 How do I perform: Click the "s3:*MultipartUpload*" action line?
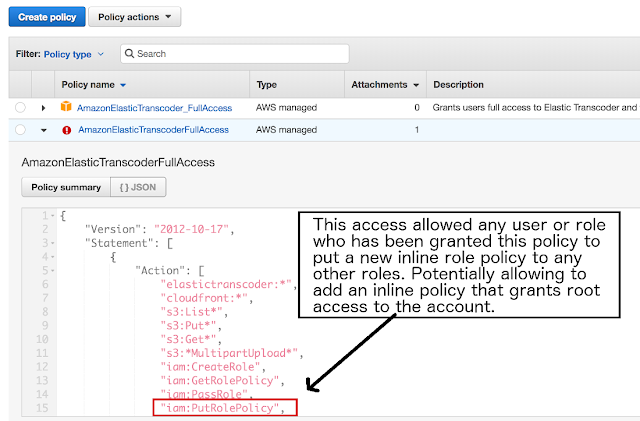click(229, 353)
